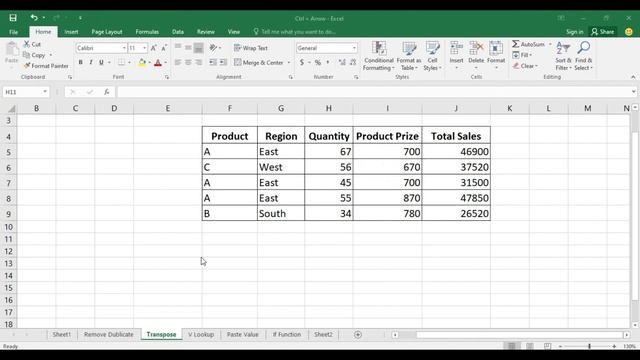Open the File tab
The height and width of the screenshot is (360, 640).
point(13,32)
